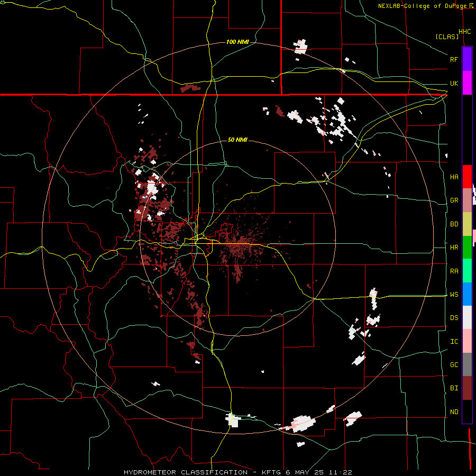Click the '6 MAY 25' date text
This screenshot has height=476, width=476.
tap(305, 472)
